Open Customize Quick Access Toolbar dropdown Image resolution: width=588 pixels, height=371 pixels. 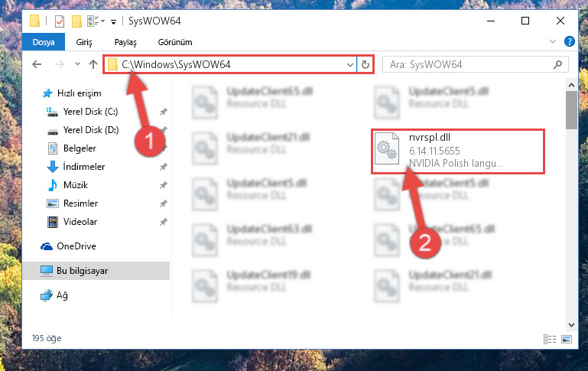pos(113,22)
